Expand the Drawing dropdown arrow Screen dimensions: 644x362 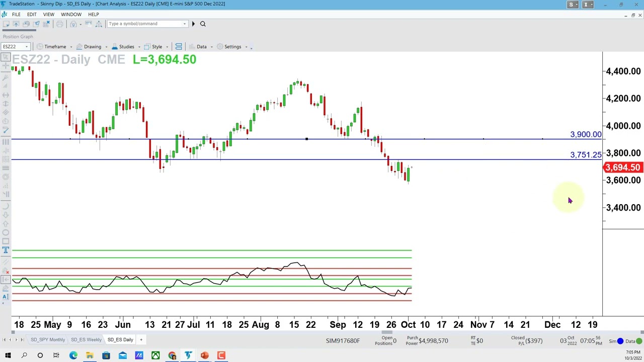(x=106, y=47)
